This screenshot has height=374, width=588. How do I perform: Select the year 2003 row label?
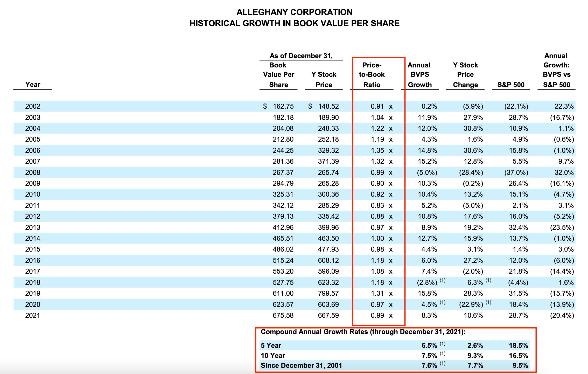tap(33, 117)
